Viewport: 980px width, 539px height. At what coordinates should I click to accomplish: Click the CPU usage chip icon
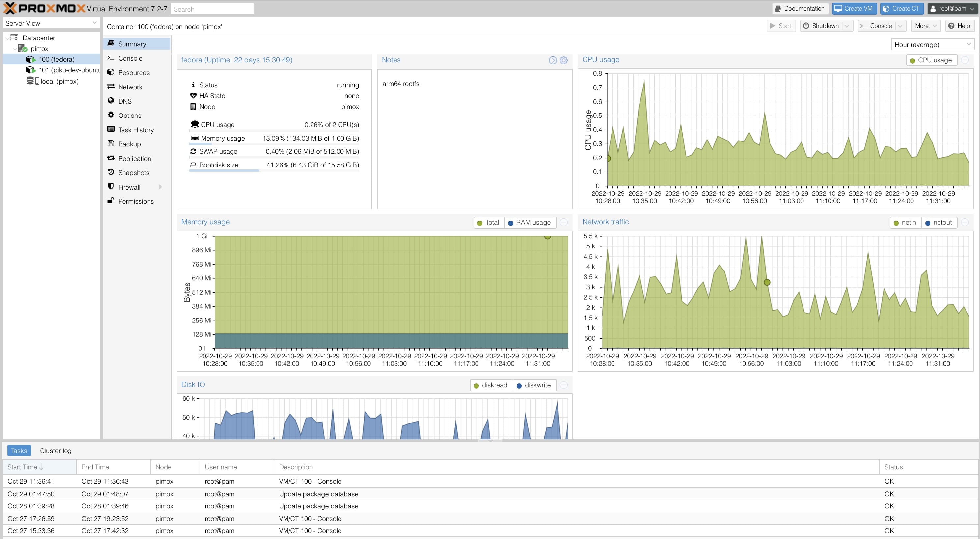pyautogui.click(x=194, y=124)
